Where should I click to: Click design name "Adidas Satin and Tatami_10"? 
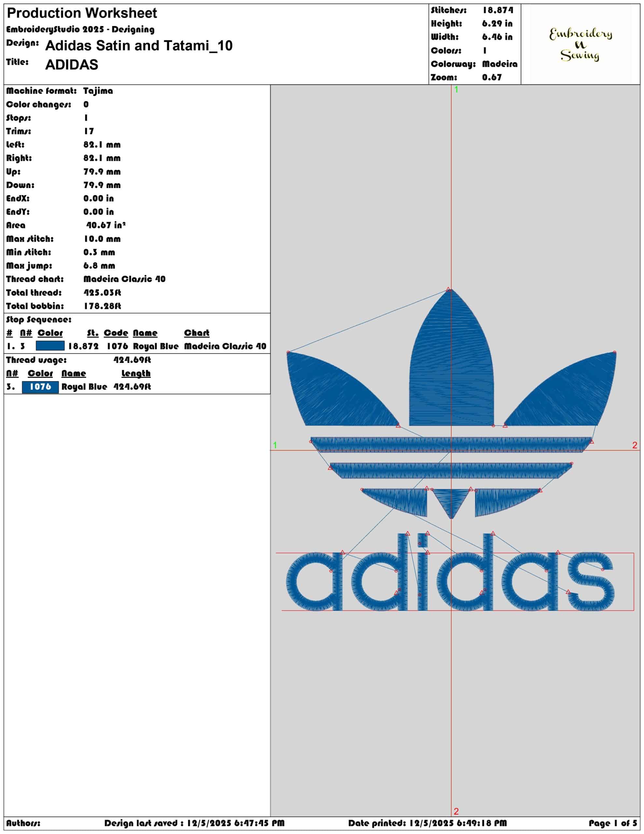coord(139,45)
